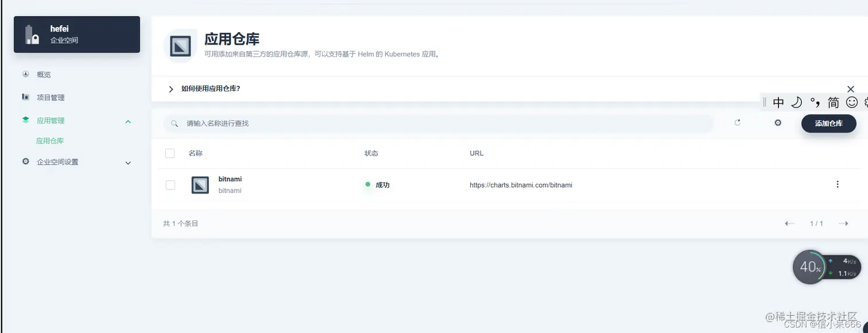
Task: Close the 如何使用应用仓库 help banner
Action: (x=851, y=89)
